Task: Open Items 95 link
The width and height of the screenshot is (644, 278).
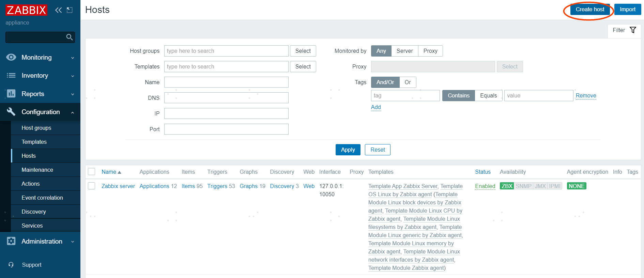Action: [x=188, y=186]
